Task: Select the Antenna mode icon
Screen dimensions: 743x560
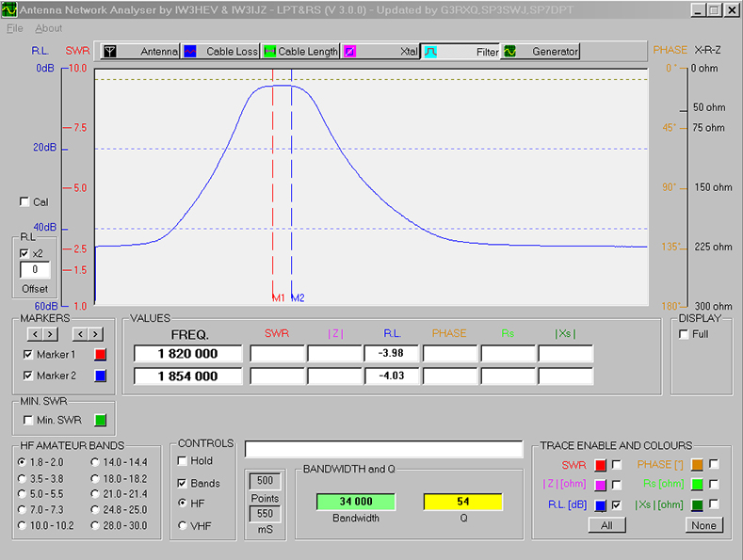Action: (110, 52)
